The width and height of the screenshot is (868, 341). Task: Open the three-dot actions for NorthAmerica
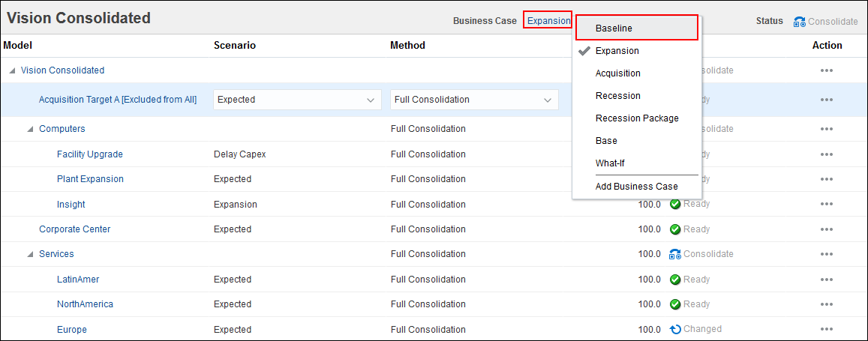pos(827,304)
